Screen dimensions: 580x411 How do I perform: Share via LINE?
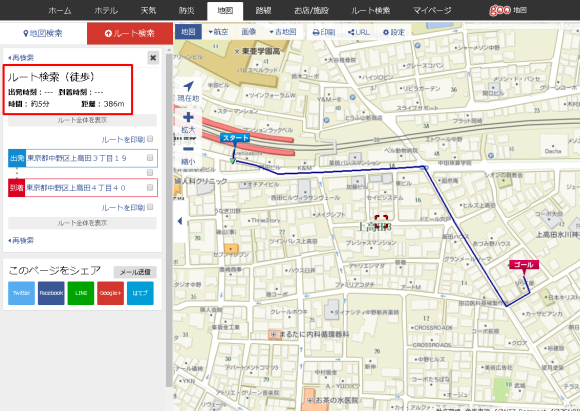(x=81, y=293)
